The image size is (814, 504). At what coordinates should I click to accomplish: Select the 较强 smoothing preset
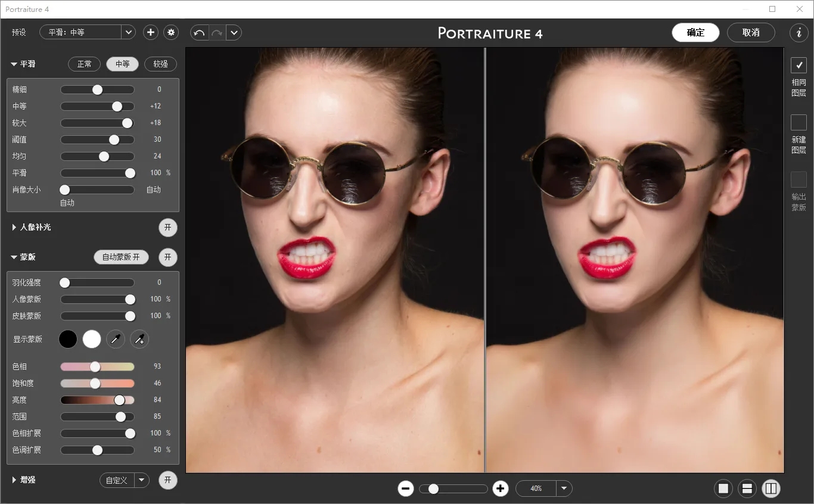click(x=160, y=64)
